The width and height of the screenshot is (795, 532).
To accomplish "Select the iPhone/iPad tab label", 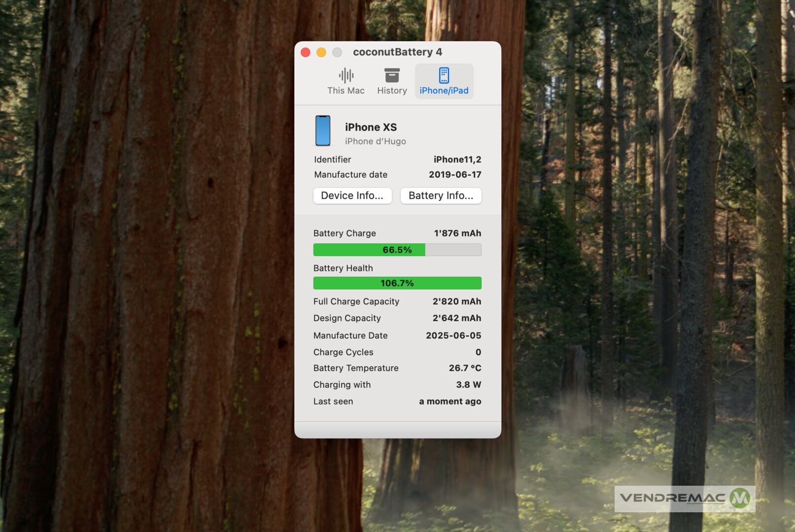I will pyautogui.click(x=444, y=91).
